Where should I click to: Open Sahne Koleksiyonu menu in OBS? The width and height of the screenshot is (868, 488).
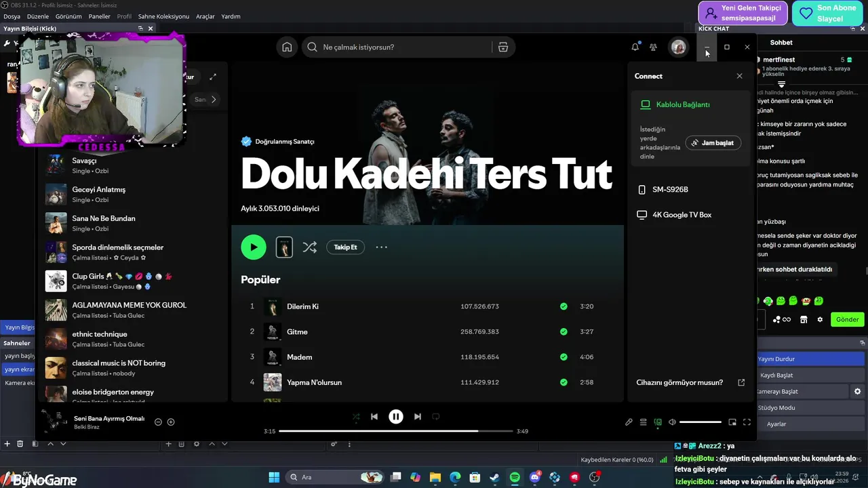[x=163, y=16]
